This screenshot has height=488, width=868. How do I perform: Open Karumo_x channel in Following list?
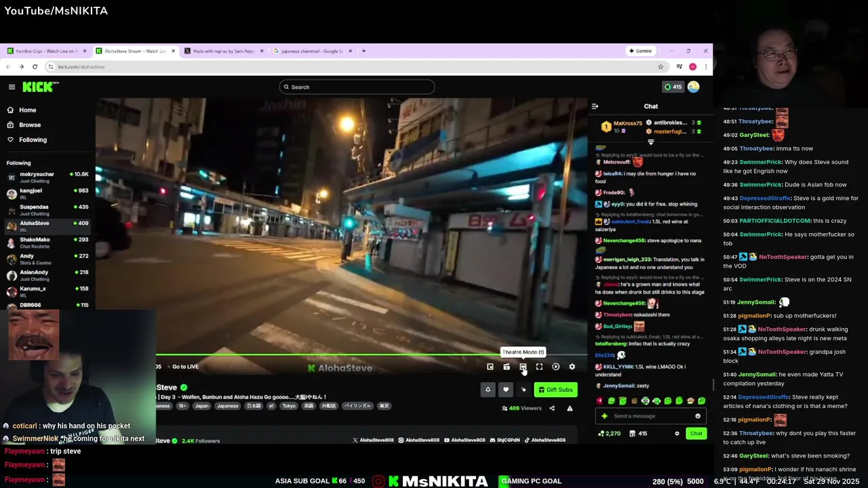click(47, 291)
